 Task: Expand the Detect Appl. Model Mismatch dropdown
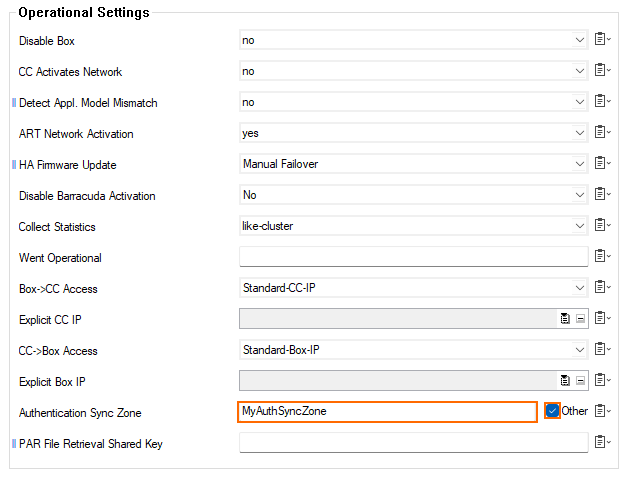[579, 102]
